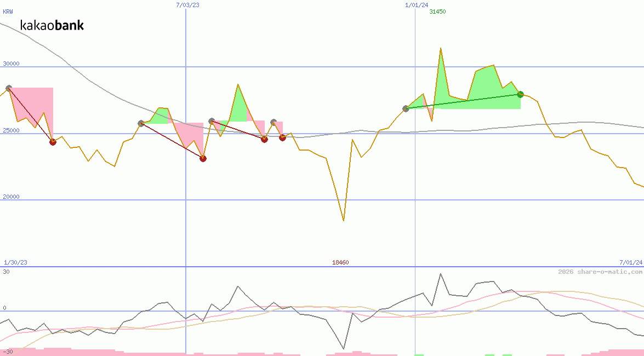
Task: Click the 1/30/23 start date label
Action: point(15,262)
